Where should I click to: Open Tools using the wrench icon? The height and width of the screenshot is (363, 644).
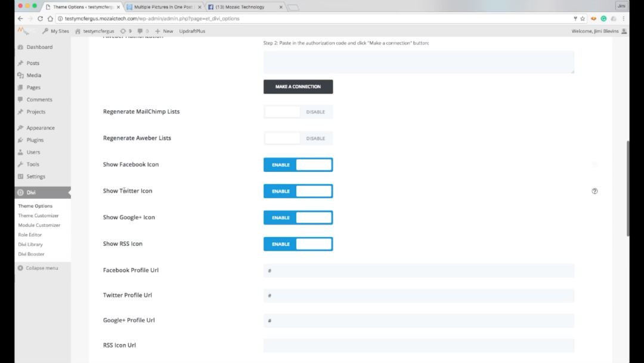point(19,164)
